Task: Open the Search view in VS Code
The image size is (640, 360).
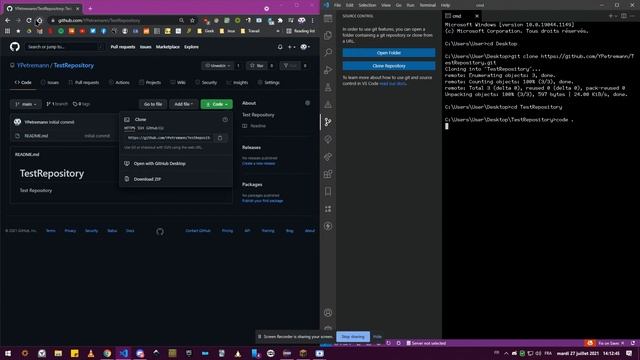Action: [x=328, y=53]
